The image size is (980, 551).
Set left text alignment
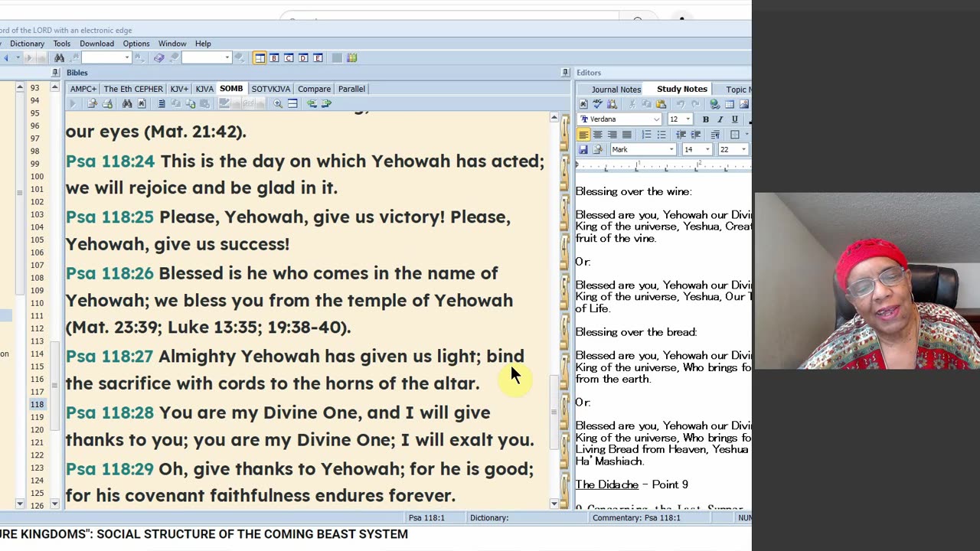(583, 135)
